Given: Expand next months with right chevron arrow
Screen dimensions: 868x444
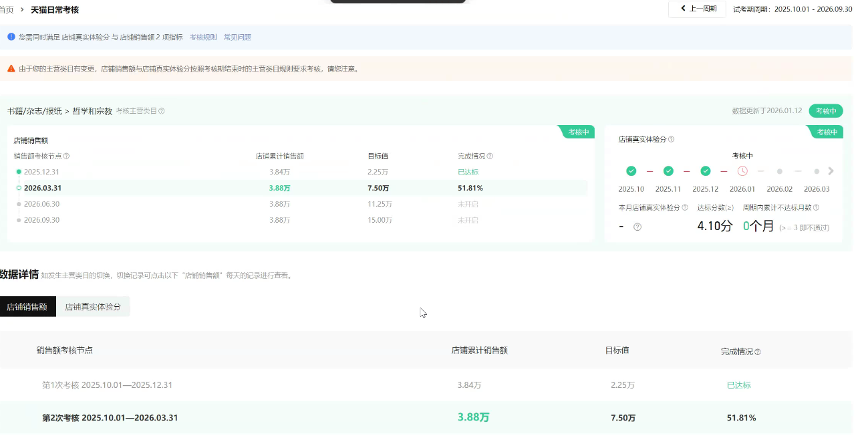Looking at the screenshot, I should 831,171.
